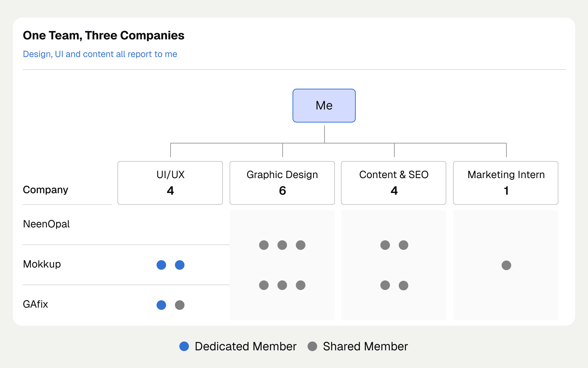Click the blue dot in the legend

(x=184, y=346)
